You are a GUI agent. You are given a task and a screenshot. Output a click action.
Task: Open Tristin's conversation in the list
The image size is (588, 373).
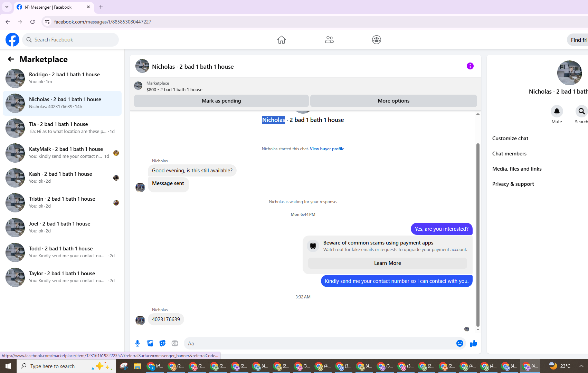pyautogui.click(x=62, y=202)
